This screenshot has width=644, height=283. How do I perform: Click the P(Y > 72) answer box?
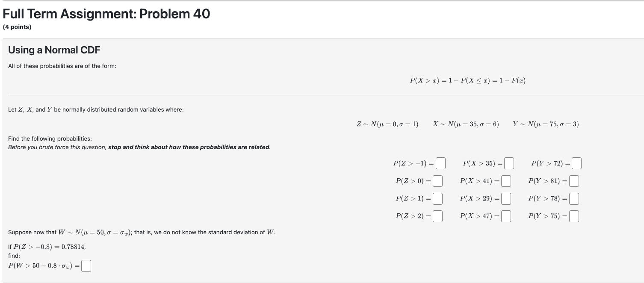(576, 163)
